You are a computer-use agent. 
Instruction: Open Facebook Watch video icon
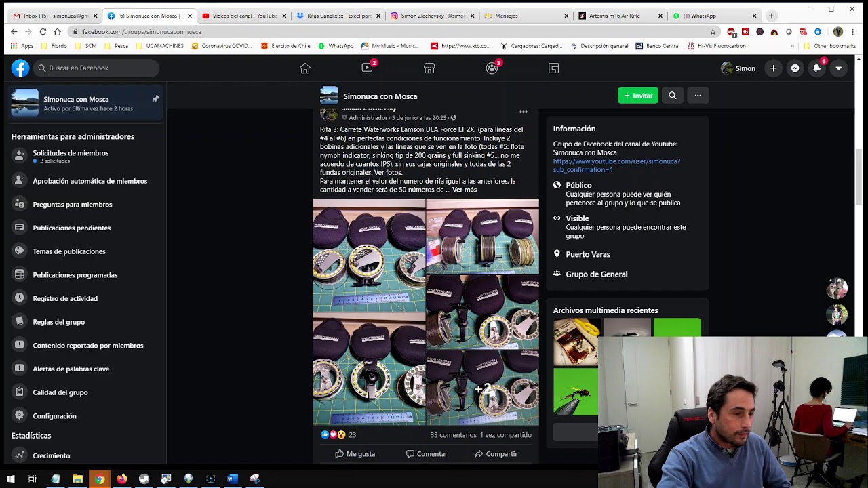(367, 68)
